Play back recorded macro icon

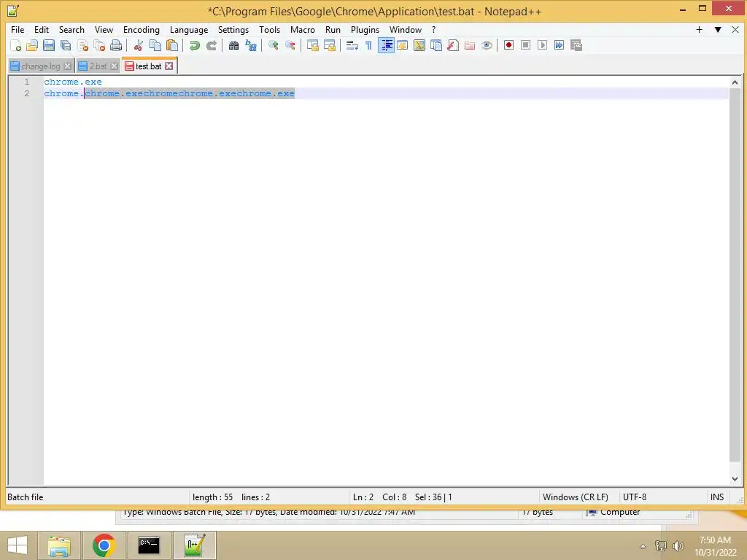(x=542, y=45)
